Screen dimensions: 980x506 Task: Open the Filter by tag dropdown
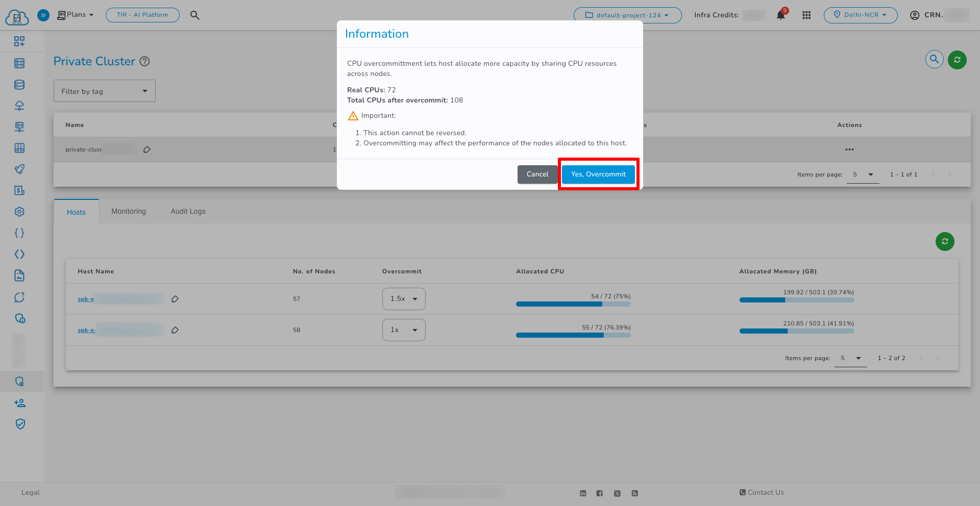click(x=105, y=91)
